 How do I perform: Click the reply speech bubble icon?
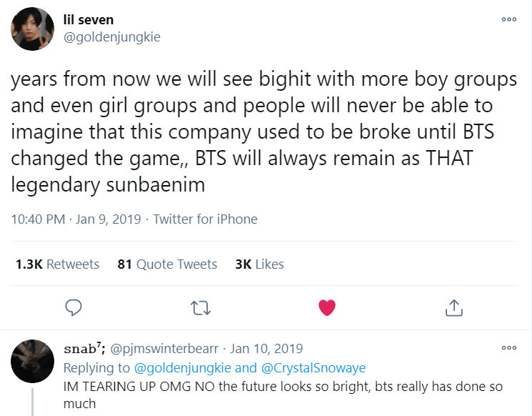[74, 307]
